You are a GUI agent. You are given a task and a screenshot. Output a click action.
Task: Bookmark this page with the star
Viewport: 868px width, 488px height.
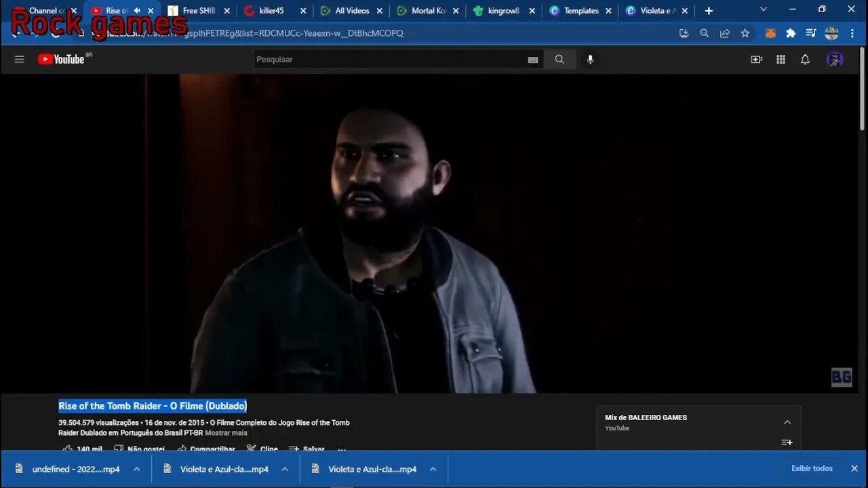tap(745, 33)
